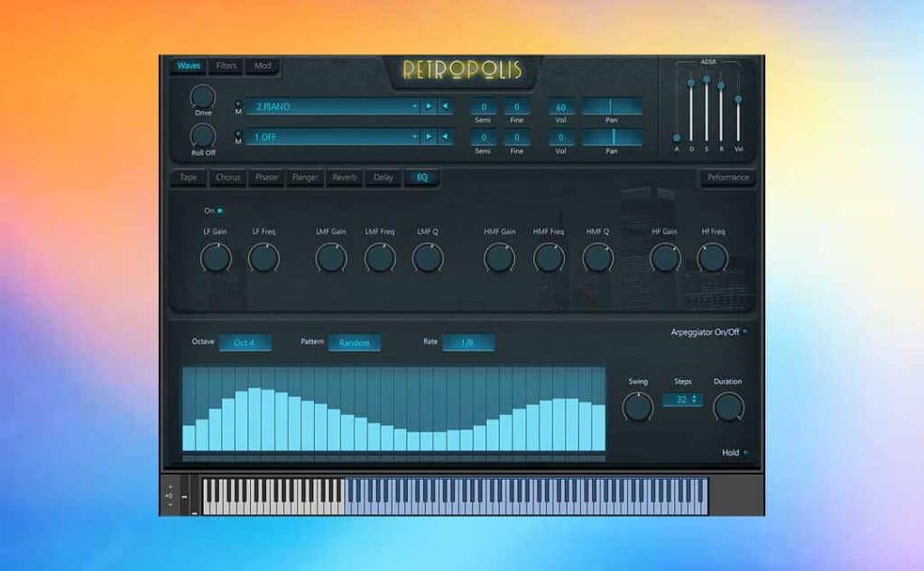
Task: Turn the HF Freq knob
Action: coord(713,258)
